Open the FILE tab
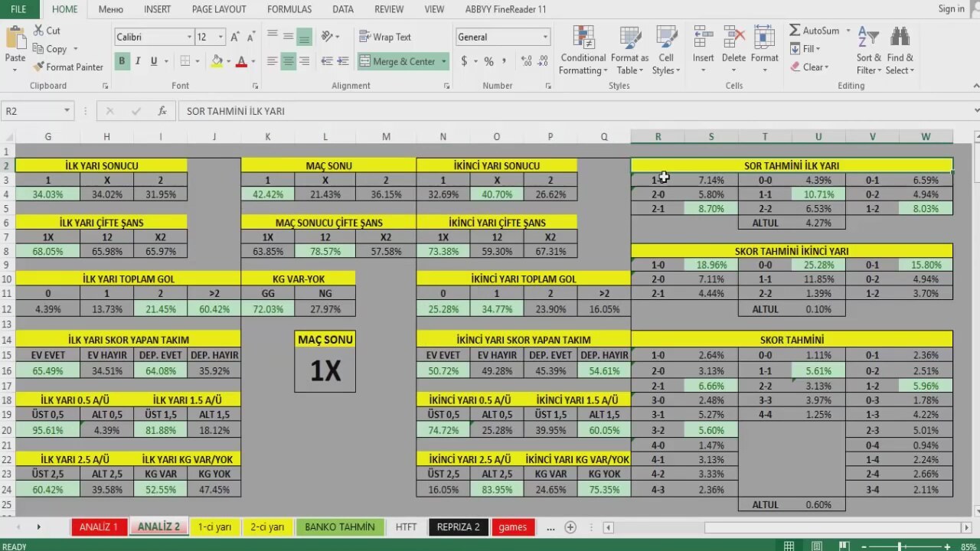 [18, 9]
